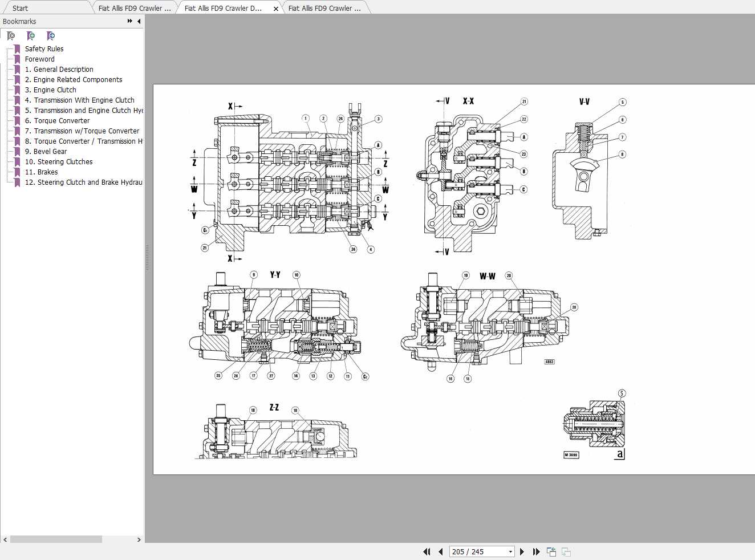This screenshot has height=560, width=755.
Task: Switch to the last Fiat Allis FD9 Crawler tab
Action: [x=324, y=8]
